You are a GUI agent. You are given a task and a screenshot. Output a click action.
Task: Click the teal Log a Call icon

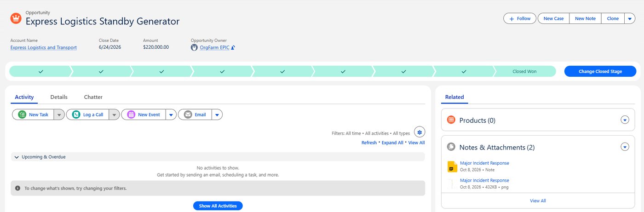click(x=76, y=115)
